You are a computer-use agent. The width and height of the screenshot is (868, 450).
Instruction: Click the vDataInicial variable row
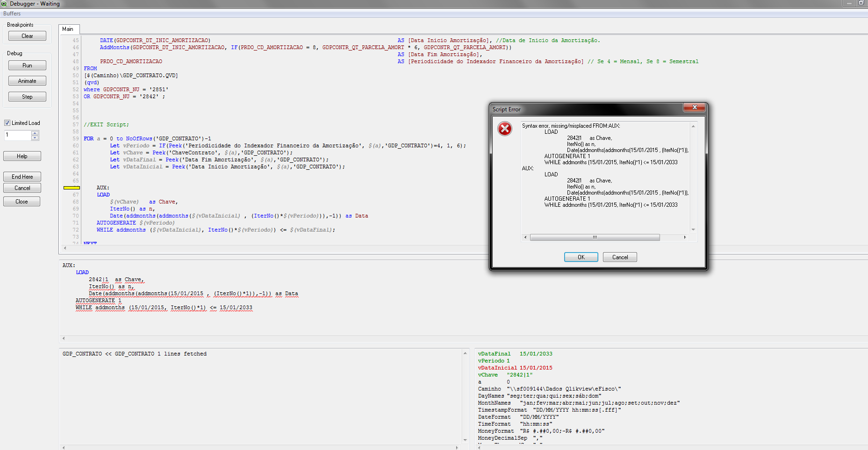tap(515, 368)
